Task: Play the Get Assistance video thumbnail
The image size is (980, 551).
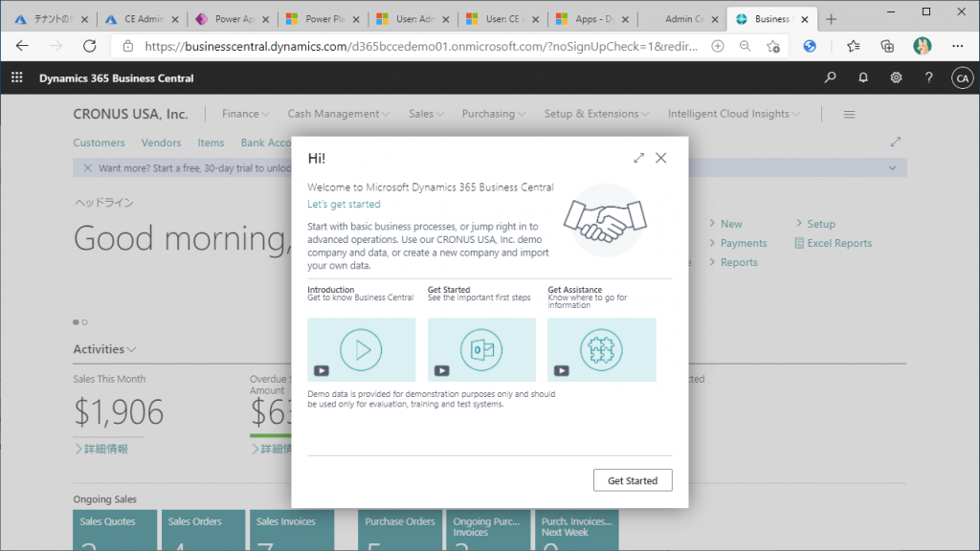Action: pyautogui.click(x=602, y=349)
